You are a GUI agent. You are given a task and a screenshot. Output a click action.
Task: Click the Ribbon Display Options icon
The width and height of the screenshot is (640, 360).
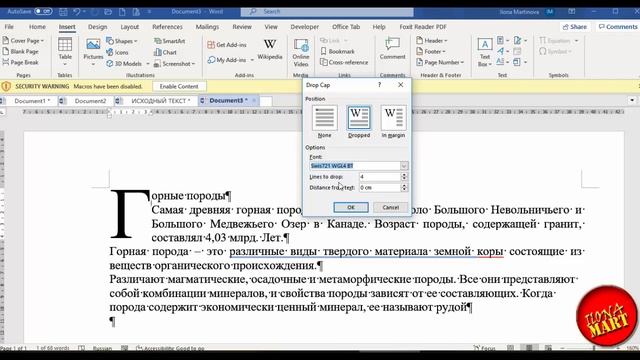coord(572,12)
